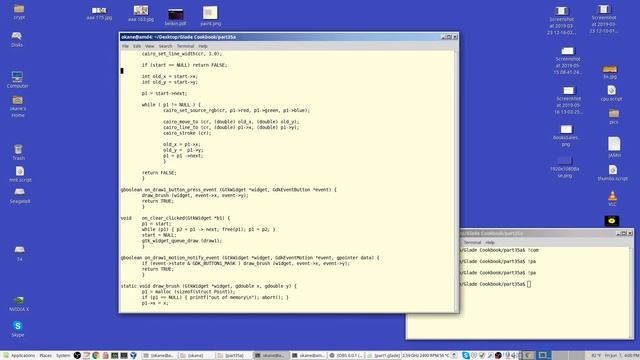Open Help menu in the background terminal
Viewport: 640px width, 360px height.
[490, 242]
